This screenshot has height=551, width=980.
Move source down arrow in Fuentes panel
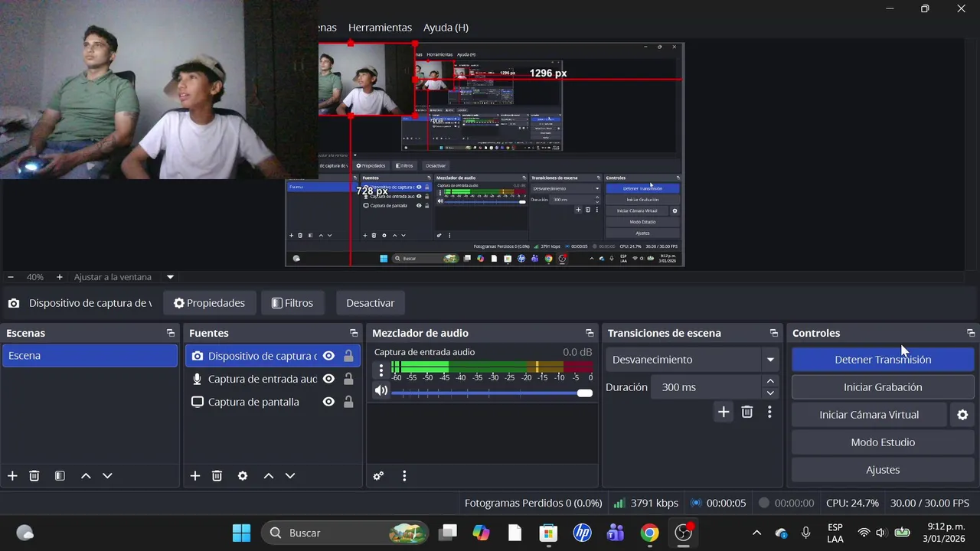click(x=290, y=476)
